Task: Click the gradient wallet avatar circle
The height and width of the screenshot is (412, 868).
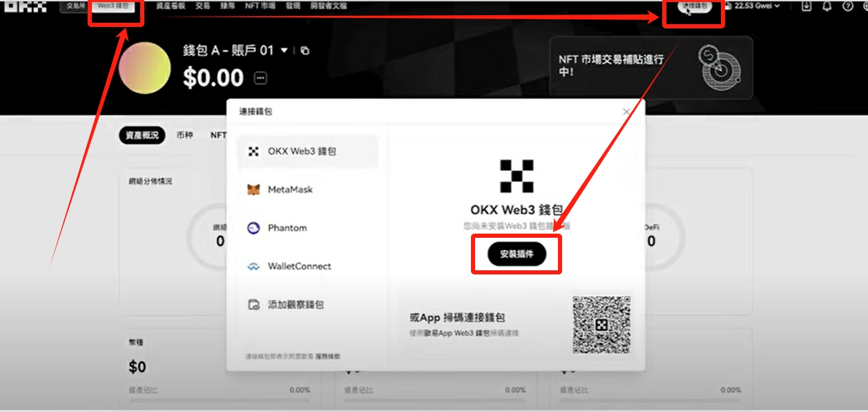Action: coord(144,68)
